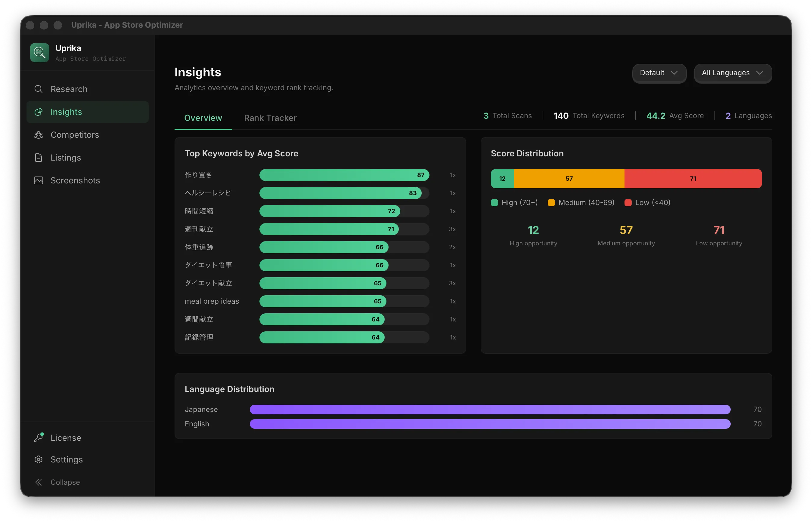Viewport: 812px width, 522px height.
Task: Open the Screenshots image icon
Action: 38,180
